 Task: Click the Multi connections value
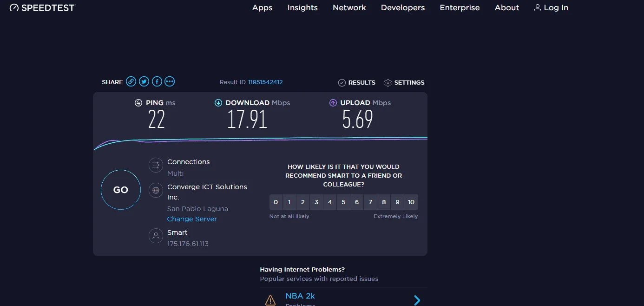[x=176, y=173]
